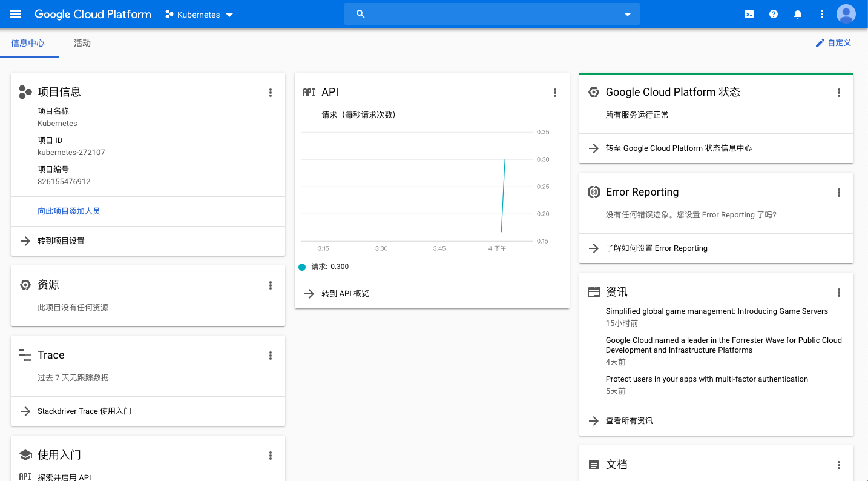This screenshot has height=481, width=868.
Task: Activate Cloud Shell terminal icon
Action: (x=749, y=14)
